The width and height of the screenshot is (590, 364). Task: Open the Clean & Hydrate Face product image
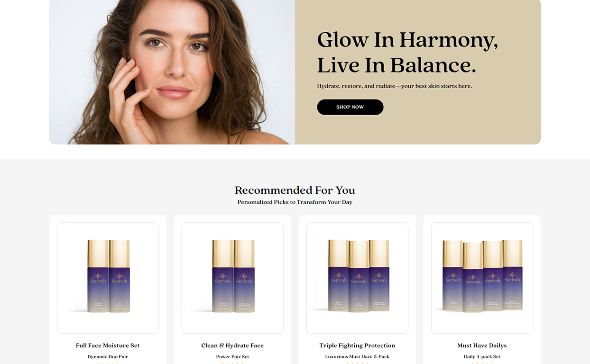[x=232, y=278]
